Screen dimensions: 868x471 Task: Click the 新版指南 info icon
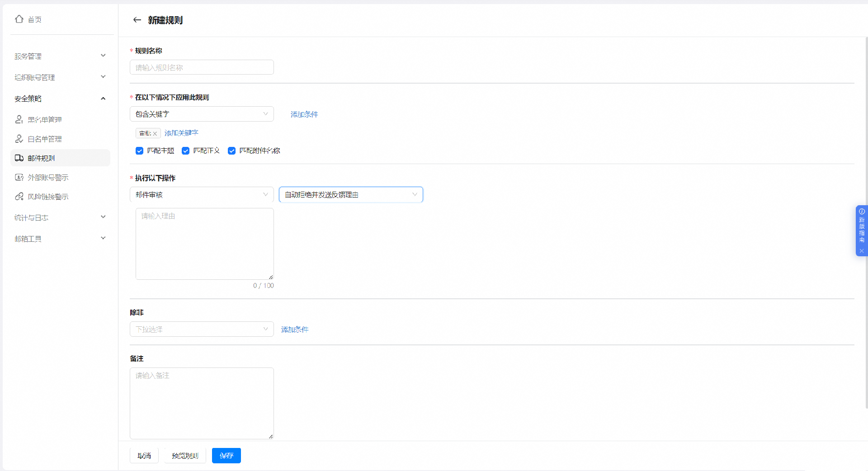tap(862, 212)
